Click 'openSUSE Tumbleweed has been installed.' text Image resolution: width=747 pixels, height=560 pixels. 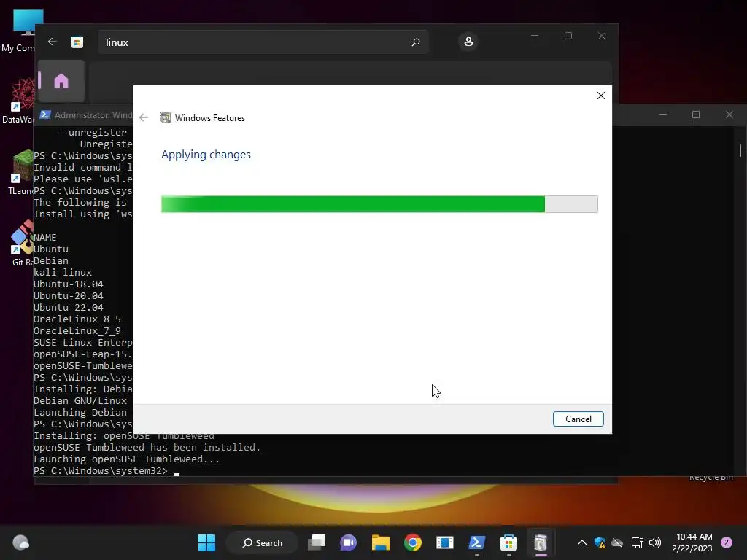(x=147, y=447)
